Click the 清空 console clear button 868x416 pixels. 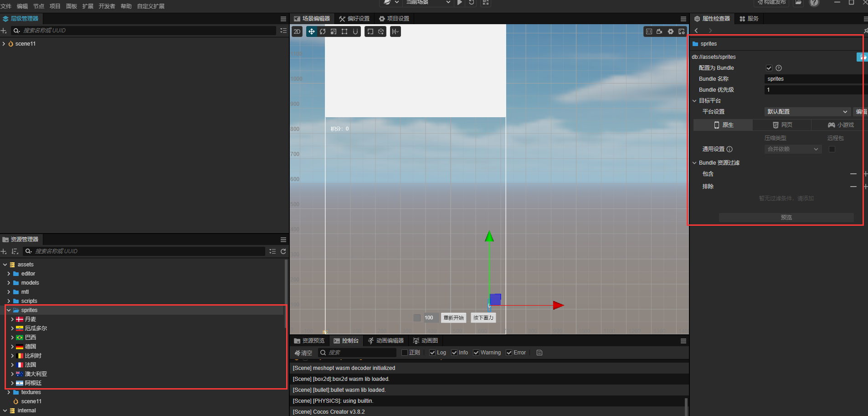pos(303,353)
